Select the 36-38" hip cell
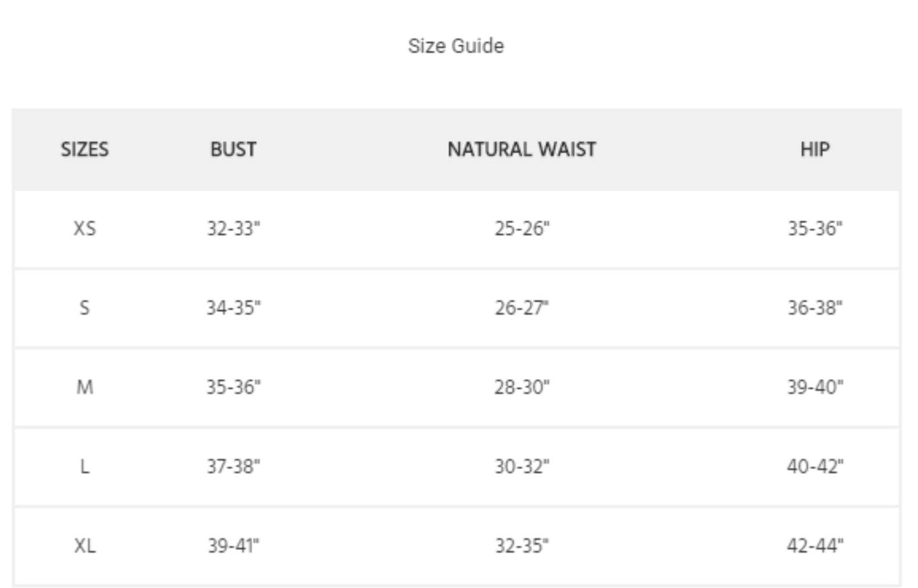 pos(814,308)
